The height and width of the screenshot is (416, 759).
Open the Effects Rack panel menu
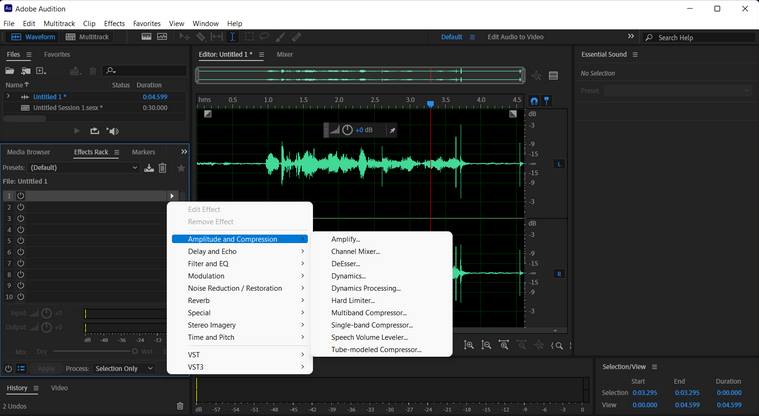tap(117, 152)
